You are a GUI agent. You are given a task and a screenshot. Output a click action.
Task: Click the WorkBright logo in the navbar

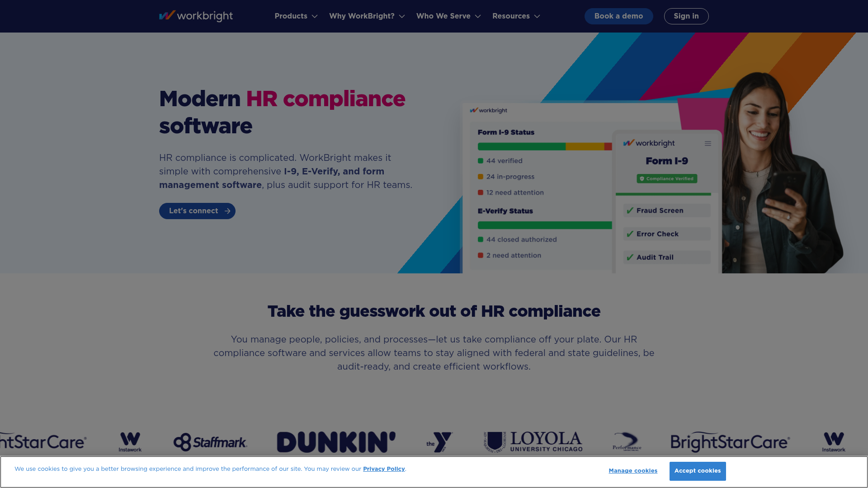(196, 16)
